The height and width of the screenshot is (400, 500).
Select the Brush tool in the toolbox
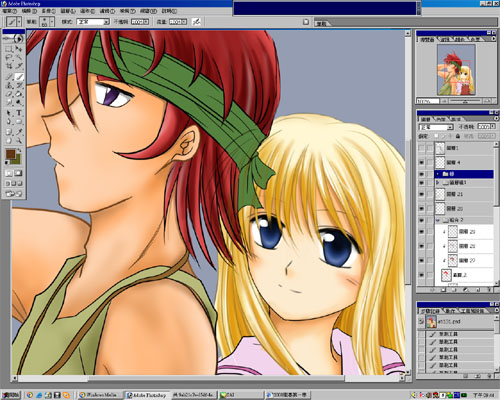tap(19, 77)
